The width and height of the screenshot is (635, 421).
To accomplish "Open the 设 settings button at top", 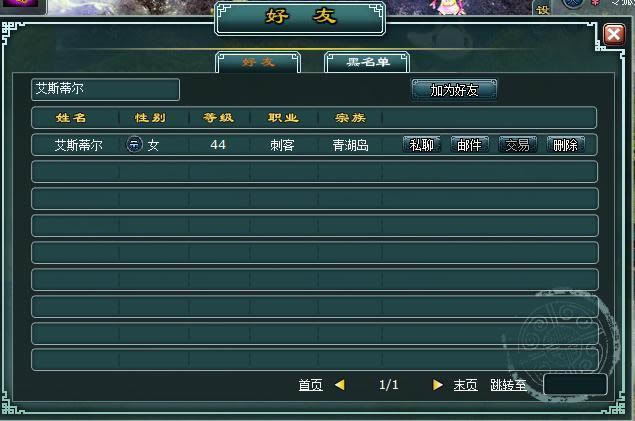I will [543, 9].
